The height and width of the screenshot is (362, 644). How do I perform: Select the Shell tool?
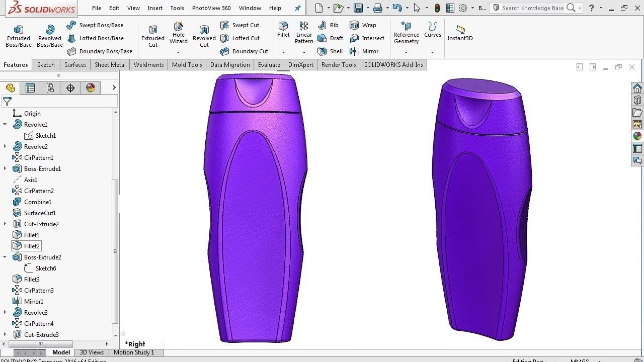[331, 51]
